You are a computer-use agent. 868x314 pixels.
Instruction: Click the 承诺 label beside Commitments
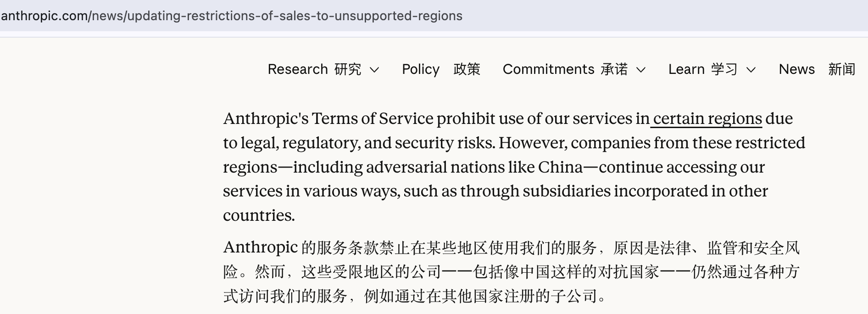click(x=614, y=69)
